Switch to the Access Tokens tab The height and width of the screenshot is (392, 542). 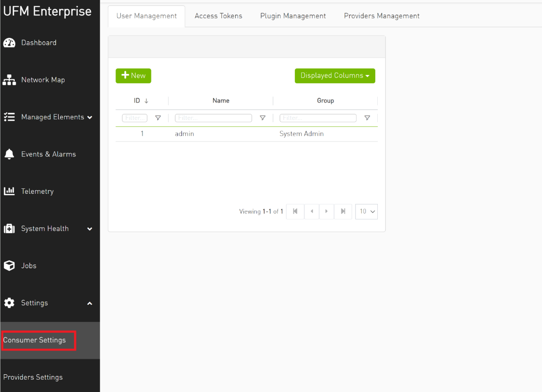(218, 15)
